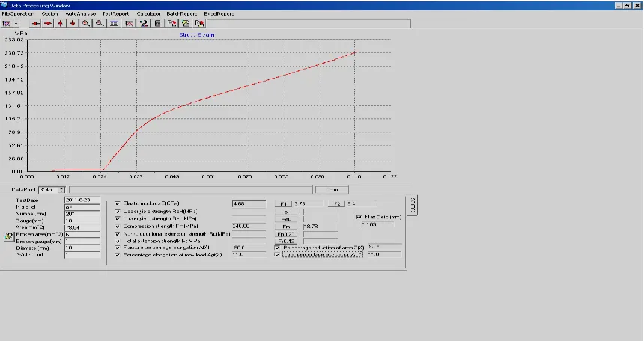Open the Calculator menu

coord(148,14)
